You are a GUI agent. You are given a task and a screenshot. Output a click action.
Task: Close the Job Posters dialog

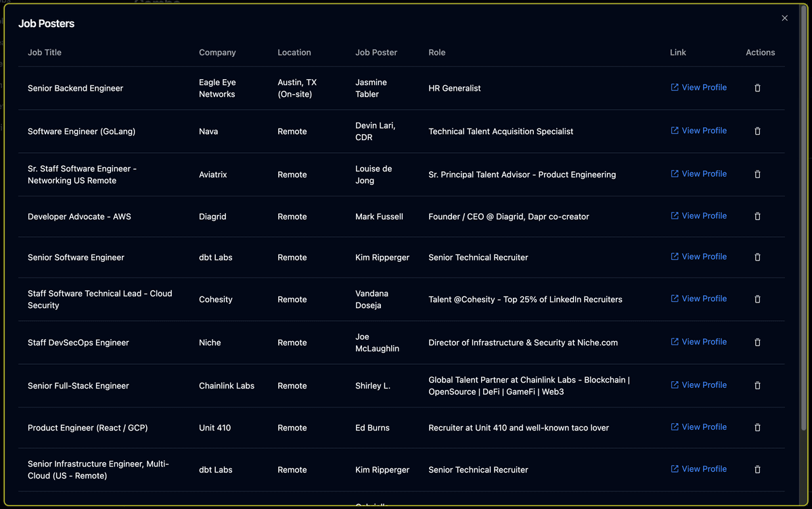point(784,18)
